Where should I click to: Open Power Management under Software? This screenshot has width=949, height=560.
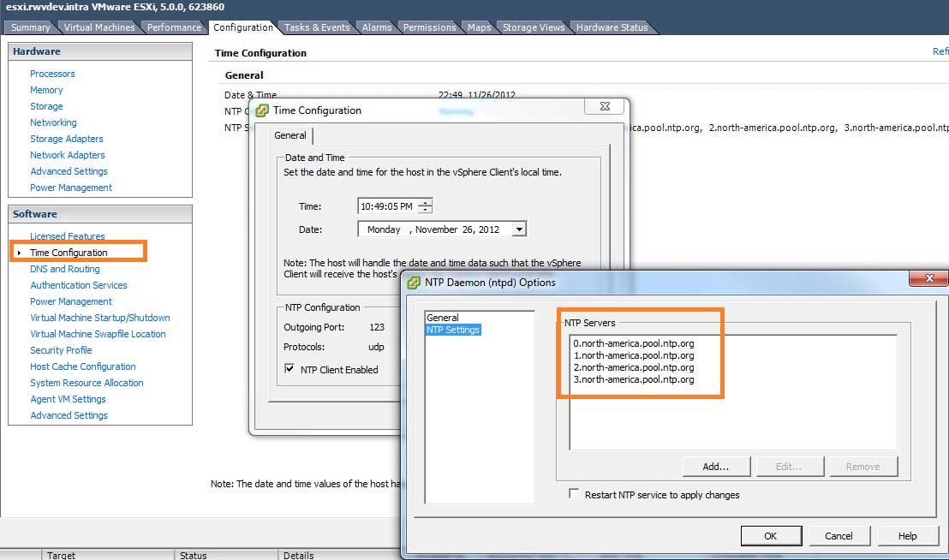[x=71, y=301]
